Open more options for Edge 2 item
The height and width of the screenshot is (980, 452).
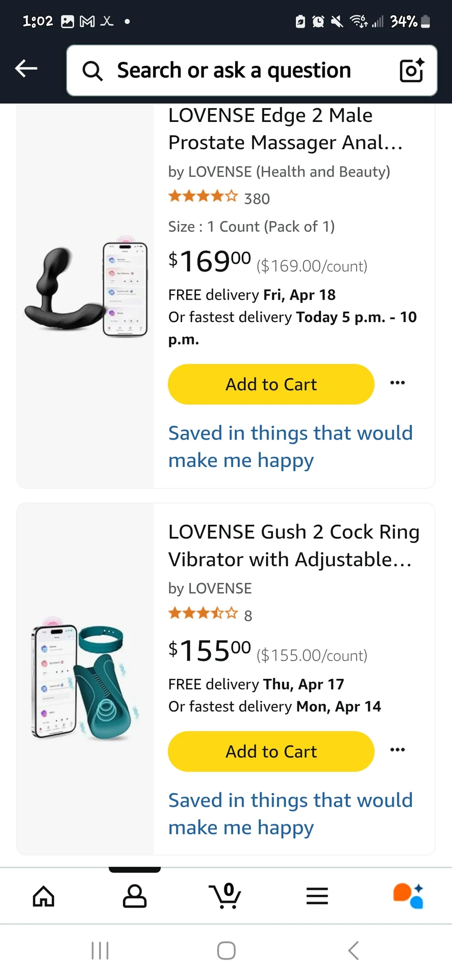click(x=397, y=383)
